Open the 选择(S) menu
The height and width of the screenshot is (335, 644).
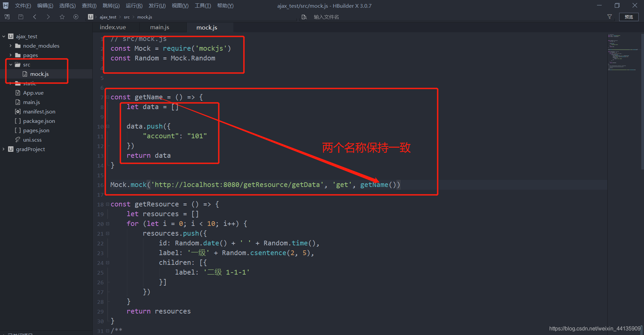pyautogui.click(x=67, y=6)
